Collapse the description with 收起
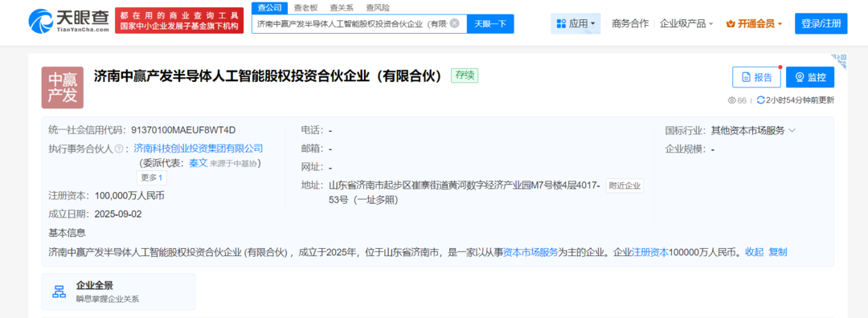The width and height of the screenshot is (868, 318). pos(754,252)
